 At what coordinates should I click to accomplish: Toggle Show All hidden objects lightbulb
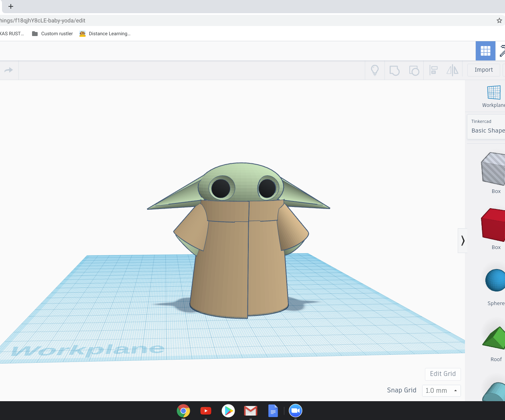(x=374, y=70)
